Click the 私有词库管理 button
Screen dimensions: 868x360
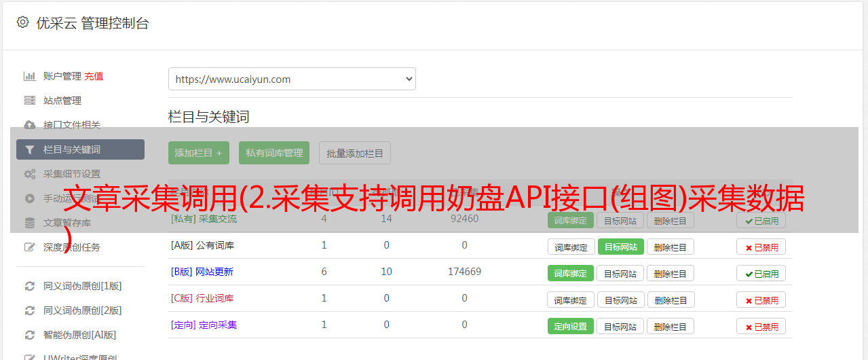pos(274,153)
